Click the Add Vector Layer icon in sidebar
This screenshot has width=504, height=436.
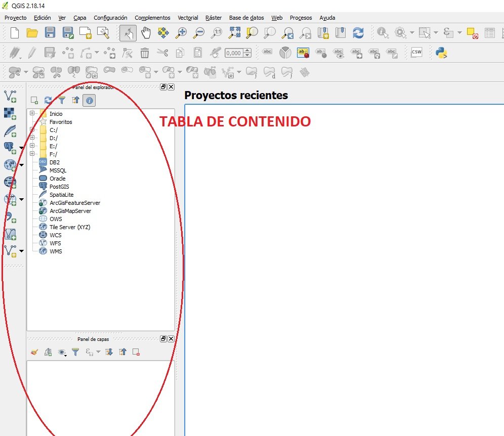[10, 96]
